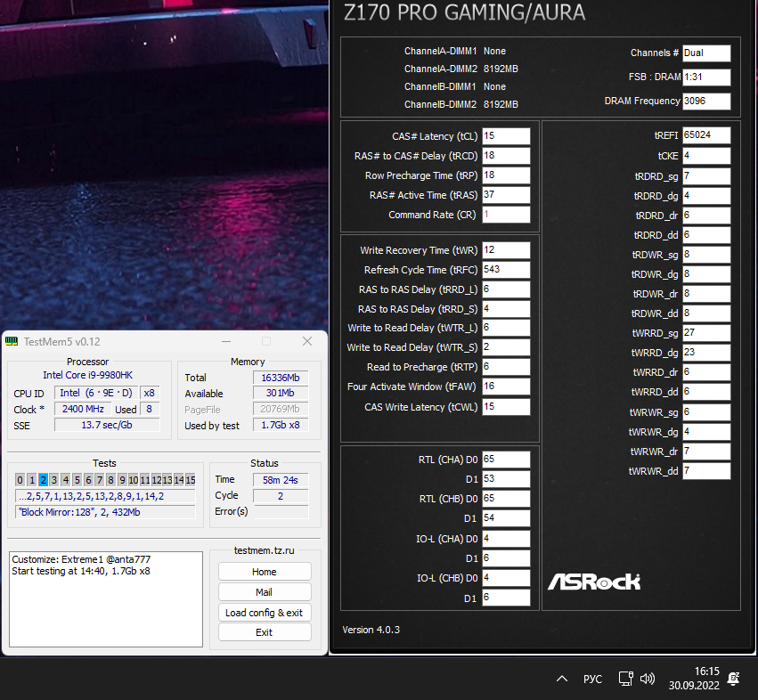Click the Mail button in TestMem5
Viewport: 758px width, 700px height.
265,591
